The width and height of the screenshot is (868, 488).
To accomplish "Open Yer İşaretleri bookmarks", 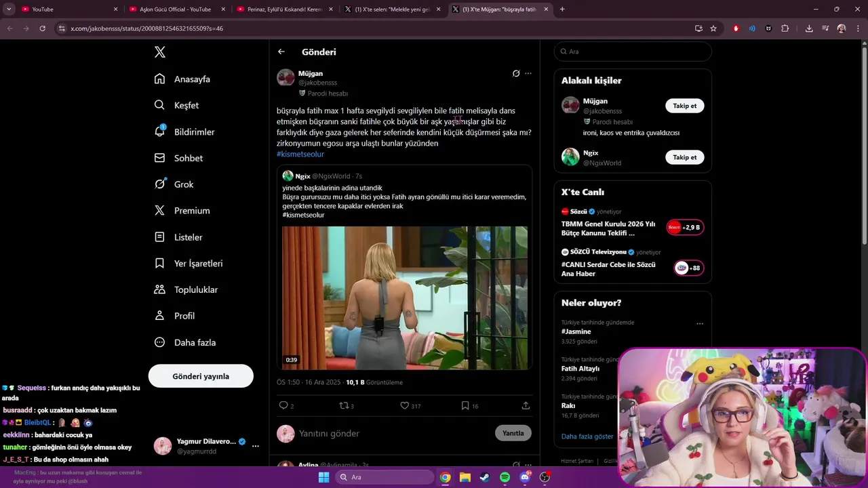I will click(189, 263).
